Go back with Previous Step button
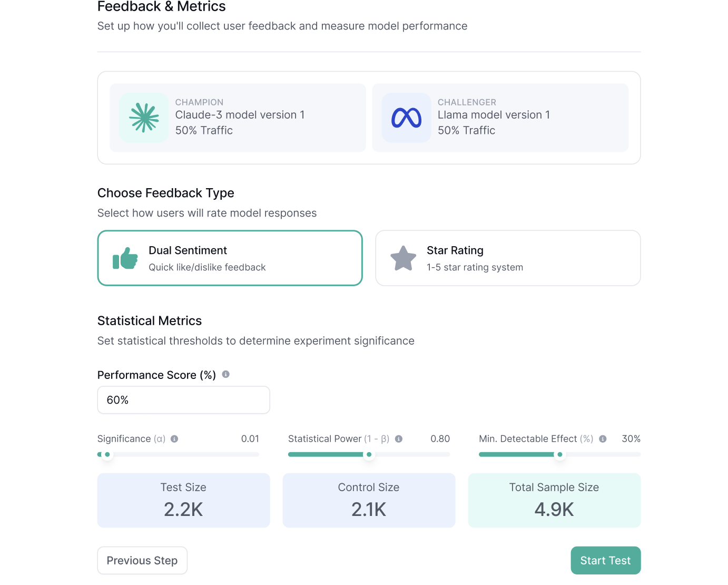Screen dimensions: 728x585 pos(142,560)
